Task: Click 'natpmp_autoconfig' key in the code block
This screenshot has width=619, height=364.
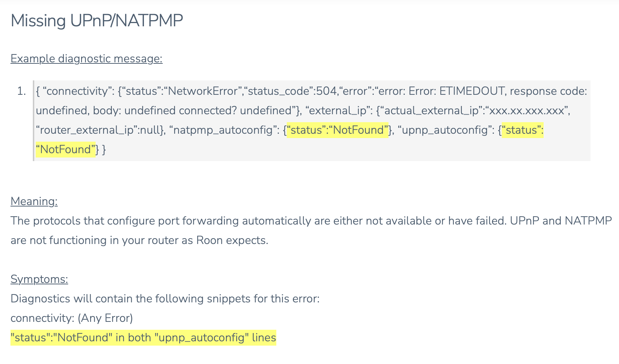Action: 223,130
